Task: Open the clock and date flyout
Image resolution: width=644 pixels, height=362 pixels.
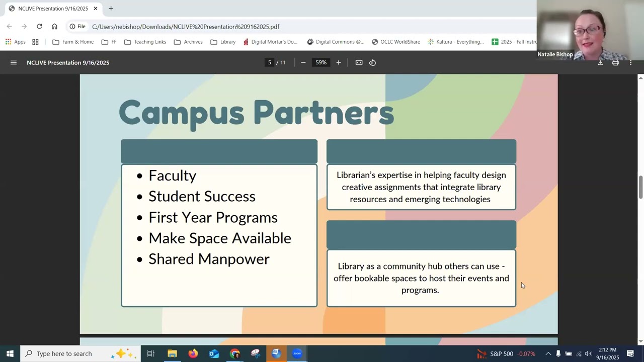Action: click(x=607, y=353)
